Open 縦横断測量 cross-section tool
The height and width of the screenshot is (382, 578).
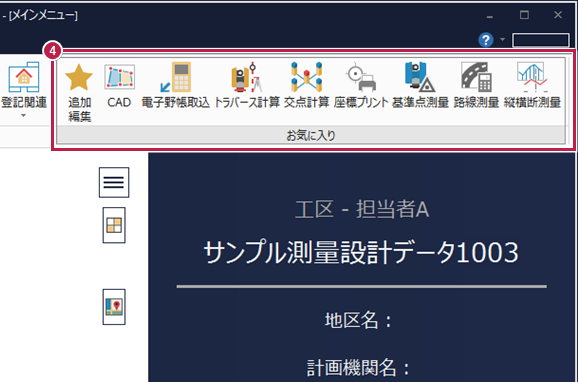click(x=532, y=86)
